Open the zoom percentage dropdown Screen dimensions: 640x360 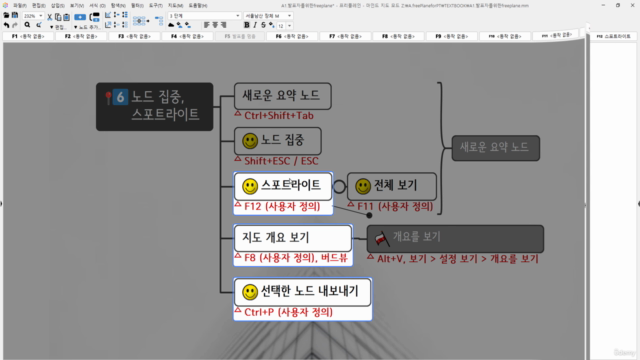point(40,16)
